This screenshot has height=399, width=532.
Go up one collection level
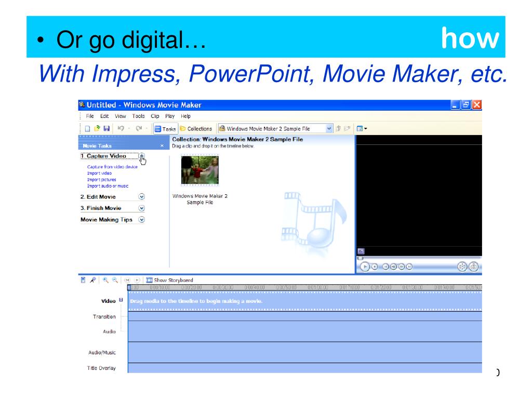click(338, 129)
